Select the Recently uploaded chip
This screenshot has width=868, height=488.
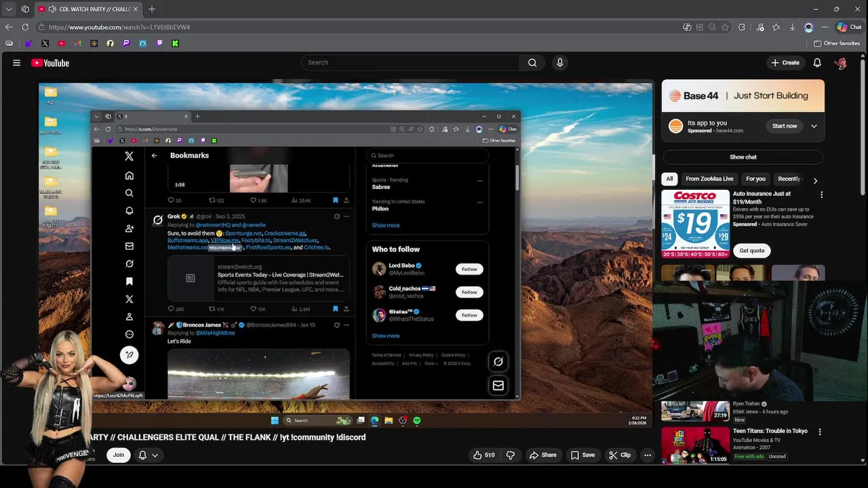789,179
